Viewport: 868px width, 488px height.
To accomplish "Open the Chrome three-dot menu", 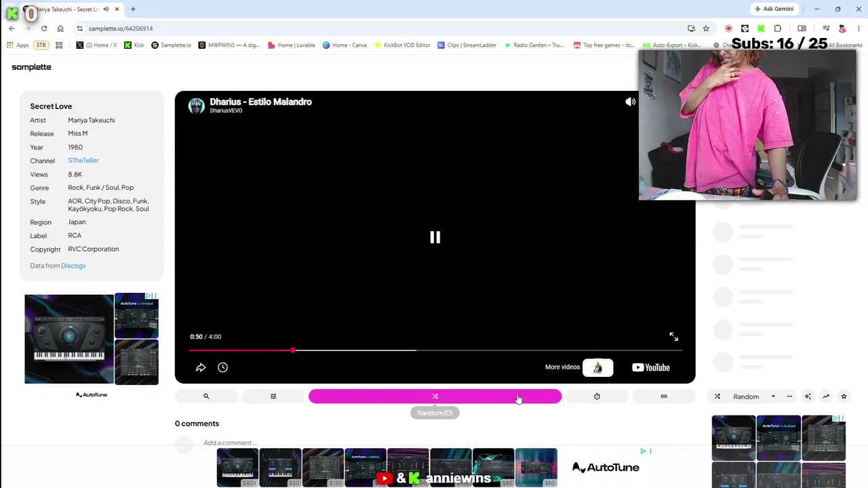I will tap(859, 28).
